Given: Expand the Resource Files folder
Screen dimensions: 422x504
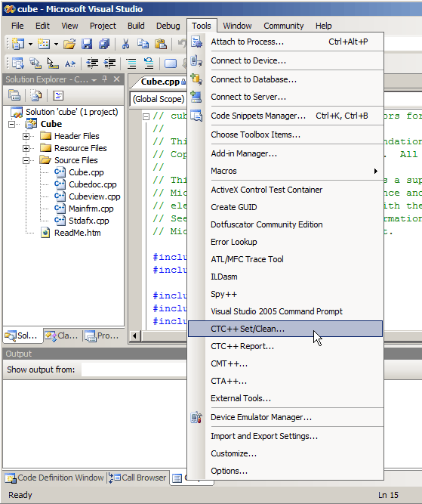Looking at the screenshot, I should coord(26,148).
